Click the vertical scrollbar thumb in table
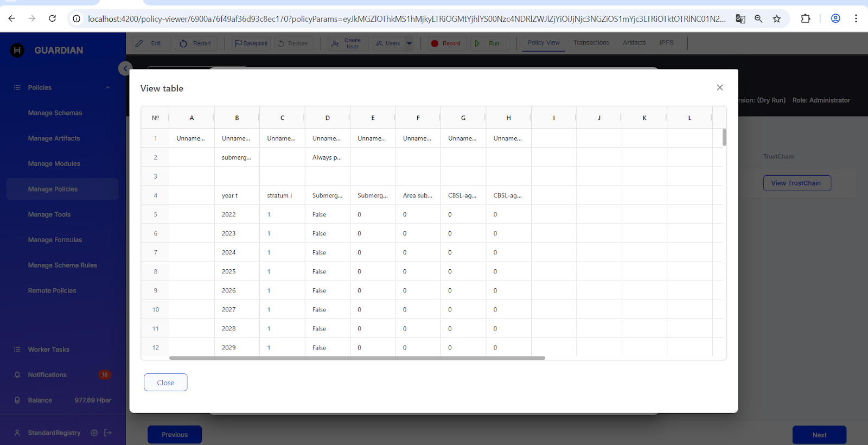 click(724, 137)
